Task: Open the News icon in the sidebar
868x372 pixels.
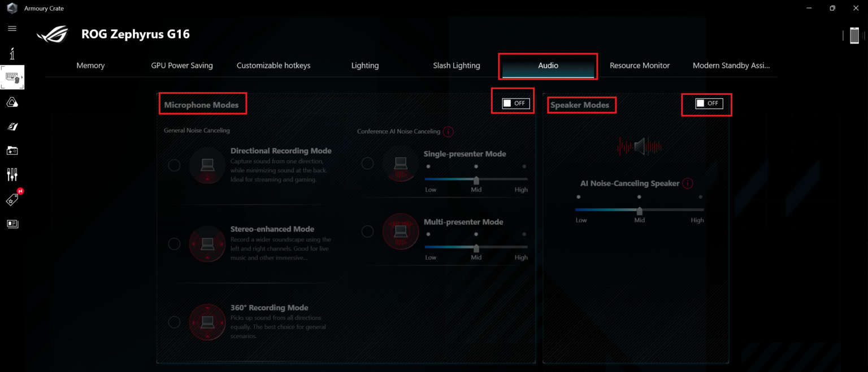Action: [x=12, y=224]
